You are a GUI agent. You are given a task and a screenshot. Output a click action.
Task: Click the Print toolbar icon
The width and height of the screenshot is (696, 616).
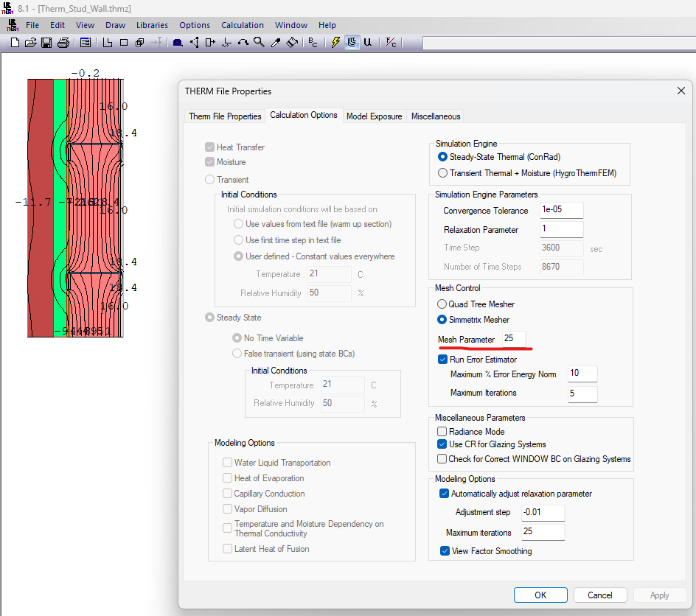pyautogui.click(x=63, y=43)
